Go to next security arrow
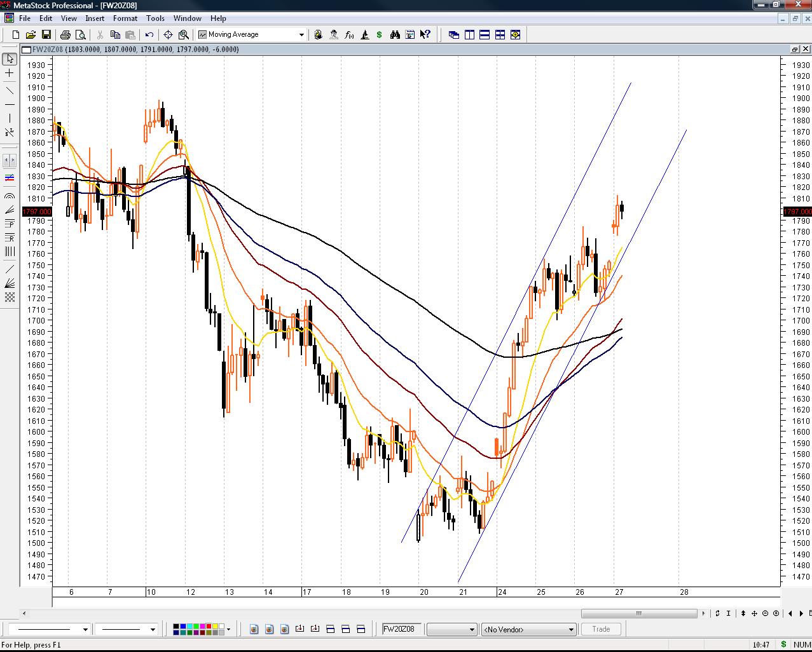This screenshot has width=812, height=652. 801,613
